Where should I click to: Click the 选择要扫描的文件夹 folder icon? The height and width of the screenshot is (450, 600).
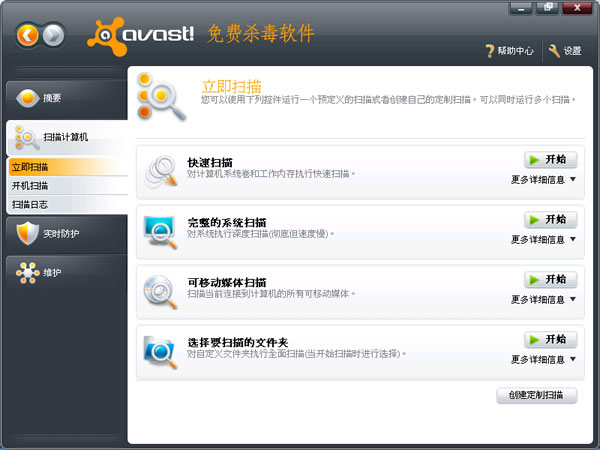click(x=160, y=349)
